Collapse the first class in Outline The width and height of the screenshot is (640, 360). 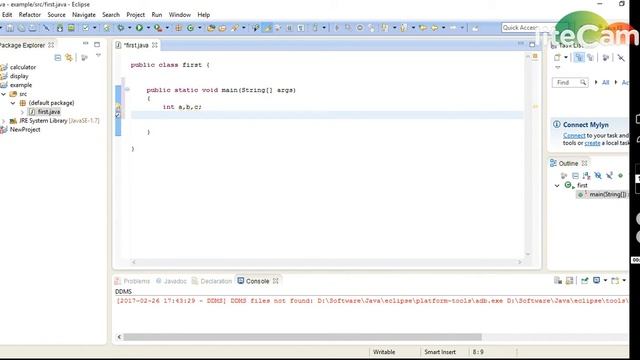[557, 186]
